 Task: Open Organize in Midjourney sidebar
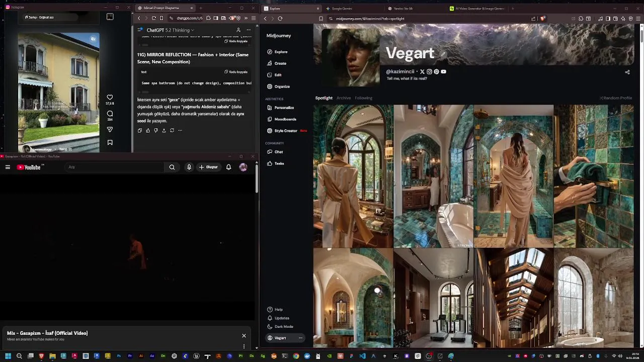(278, 86)
